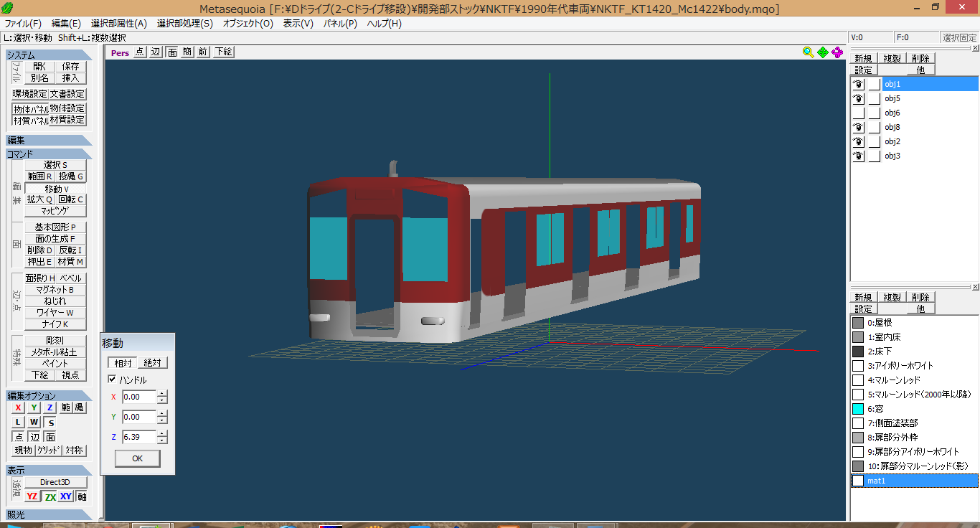Viewport: 980px width, 528px height.
Task: Show obj6 by clicking its visibility box
Action: (858, 113)
